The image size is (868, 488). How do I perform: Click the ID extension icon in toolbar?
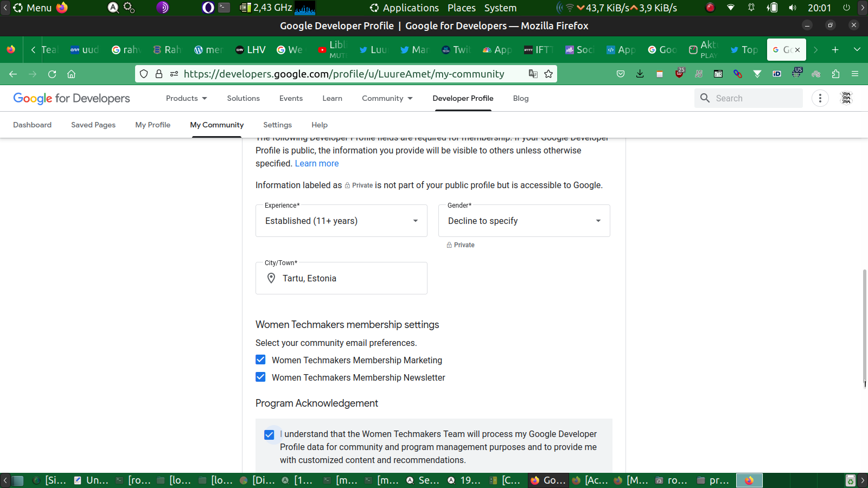point(777,74)
